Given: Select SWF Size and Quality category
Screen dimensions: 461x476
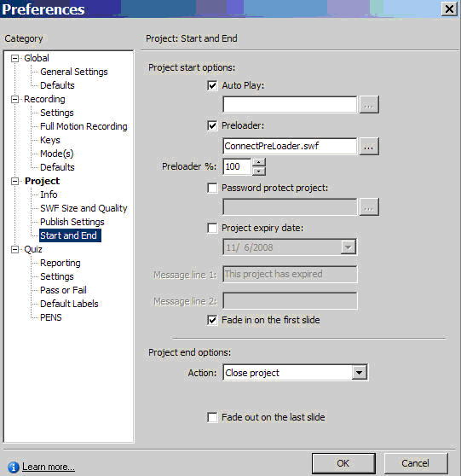Looking at the screenshot, I should point(84,208).
